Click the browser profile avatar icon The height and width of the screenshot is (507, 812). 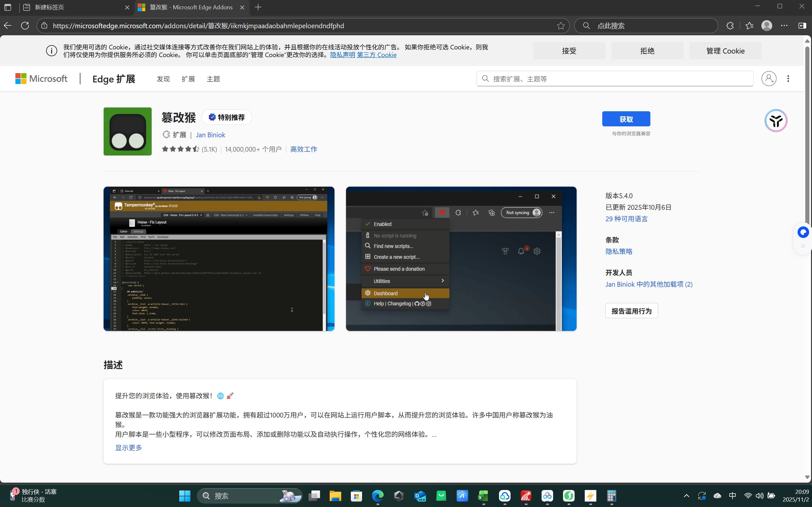767,26
